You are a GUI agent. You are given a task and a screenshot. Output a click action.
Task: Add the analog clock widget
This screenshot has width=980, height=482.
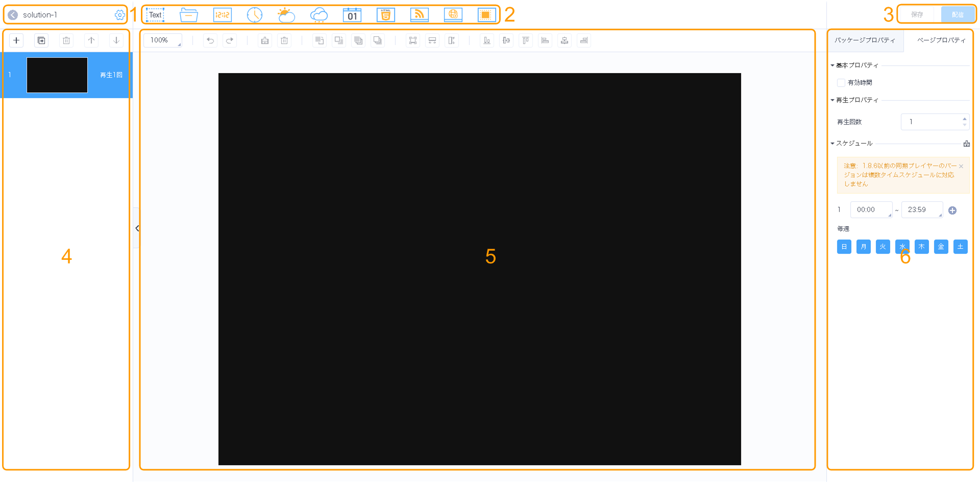click(x=254, y=15)
